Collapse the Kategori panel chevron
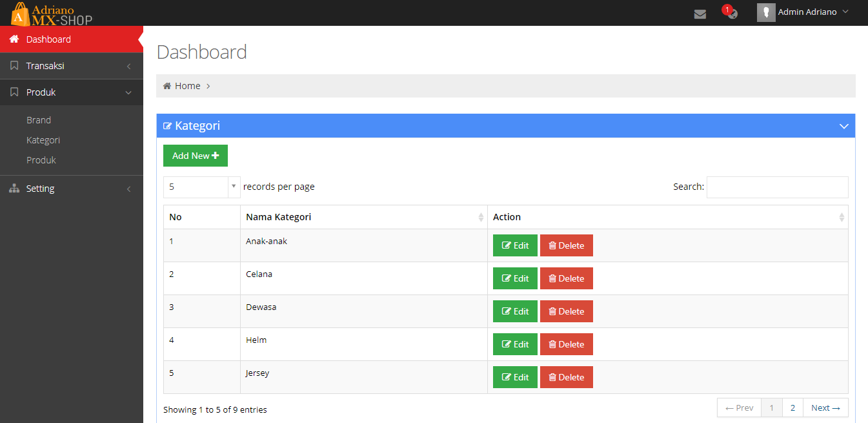 click(x=843, y=126)
